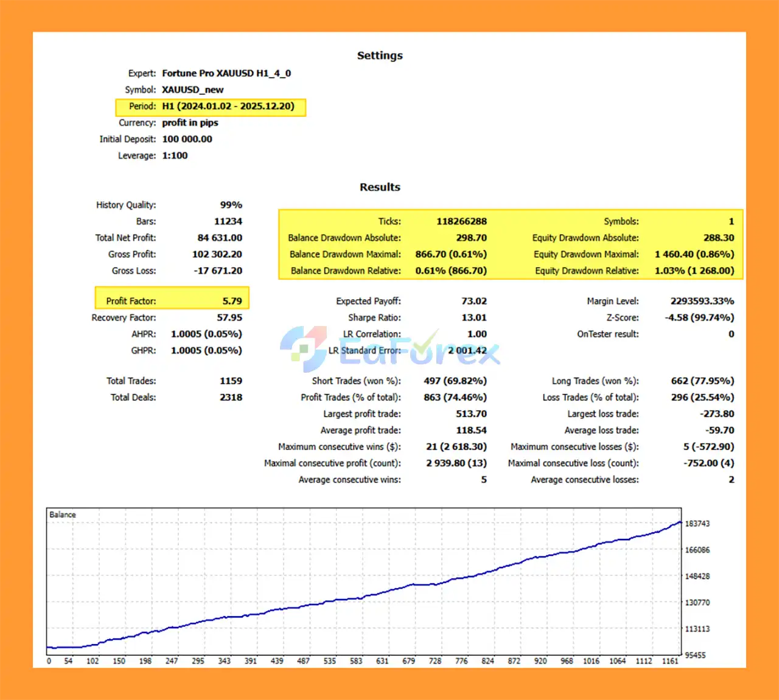Click the Total Trades value 1159

pos(231,381)
